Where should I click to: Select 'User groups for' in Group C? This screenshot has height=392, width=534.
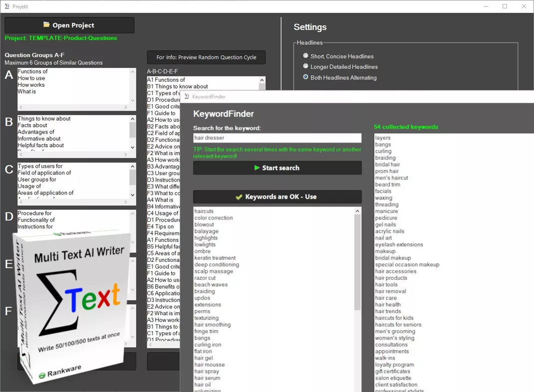37,180
